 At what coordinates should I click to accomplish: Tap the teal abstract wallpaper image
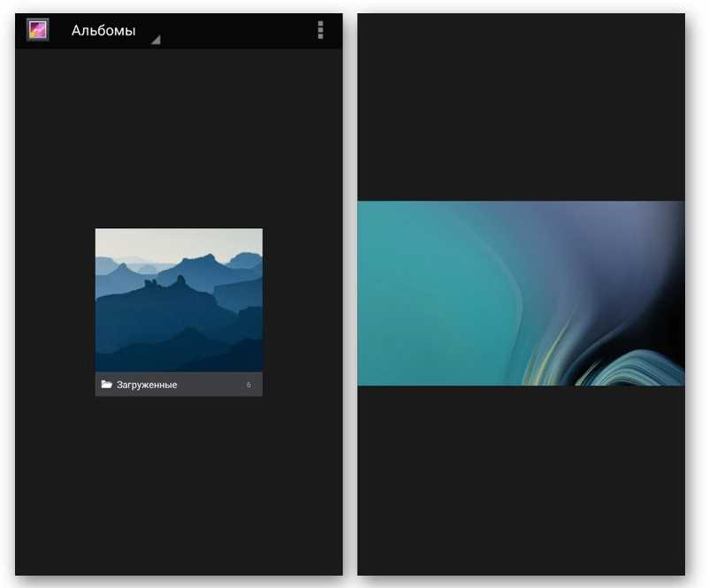click(x=521, y=293)
